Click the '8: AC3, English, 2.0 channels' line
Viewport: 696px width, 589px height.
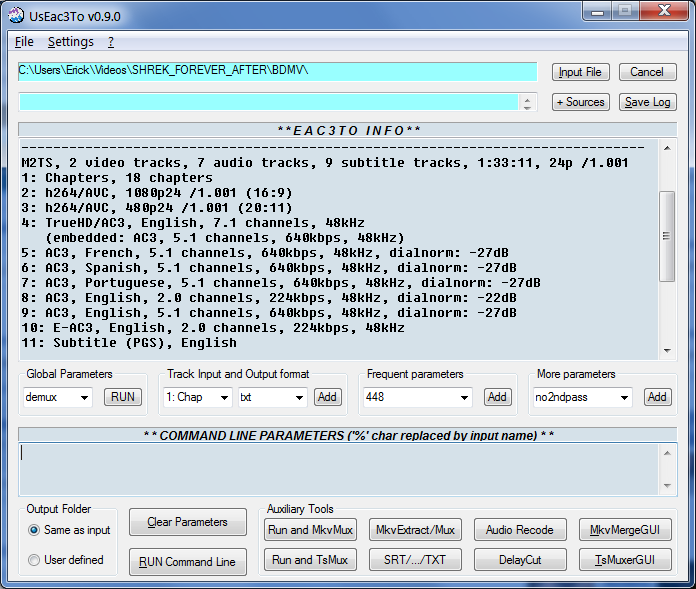269,298
